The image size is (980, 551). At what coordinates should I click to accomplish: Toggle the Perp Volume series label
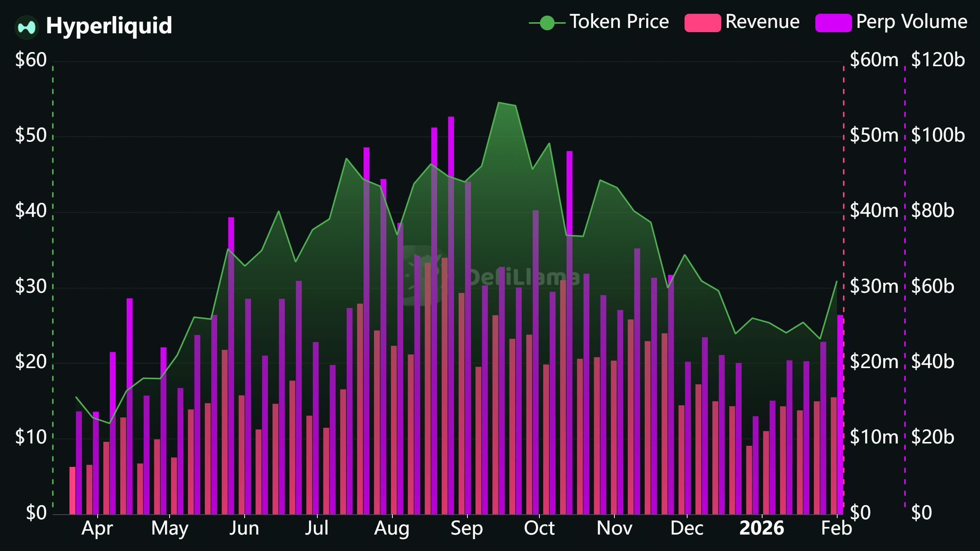(911, 21)
